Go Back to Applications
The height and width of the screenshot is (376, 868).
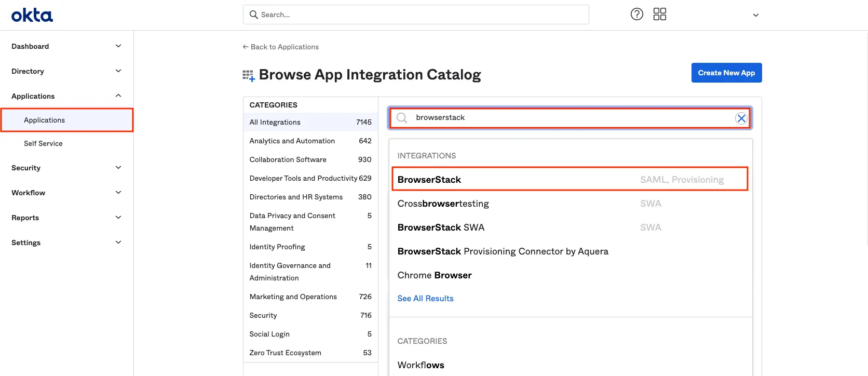pos(281,47)
